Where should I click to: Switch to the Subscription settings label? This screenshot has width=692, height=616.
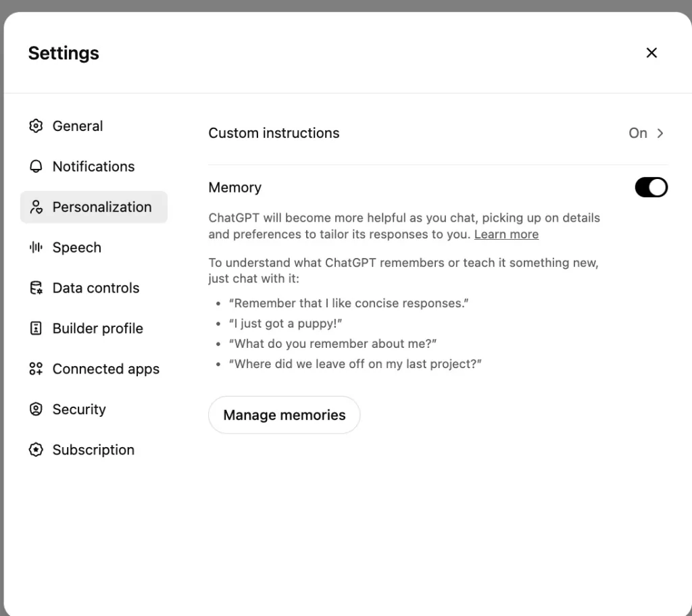click(x=93, y=451)
